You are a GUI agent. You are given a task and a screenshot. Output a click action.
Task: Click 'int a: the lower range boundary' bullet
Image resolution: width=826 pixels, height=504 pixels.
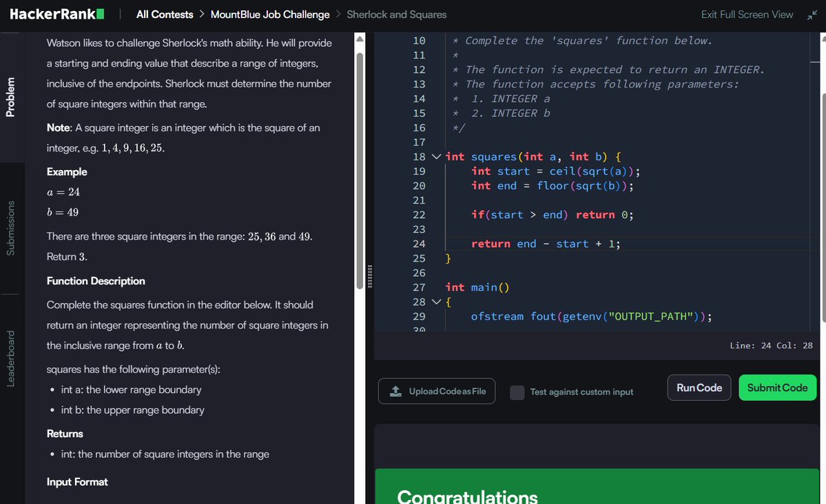pos(131,390)
